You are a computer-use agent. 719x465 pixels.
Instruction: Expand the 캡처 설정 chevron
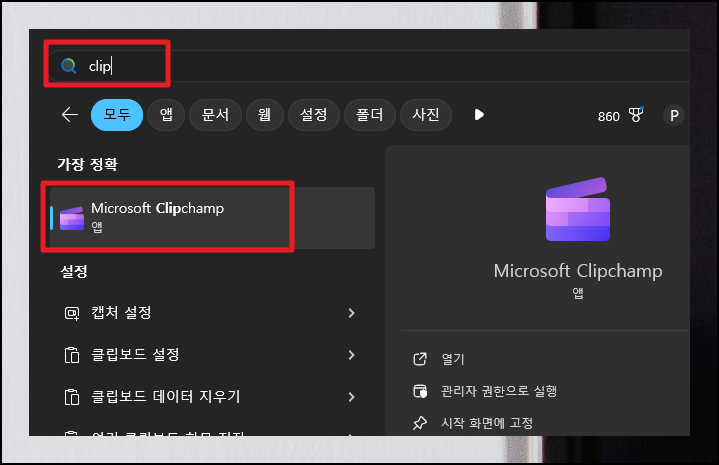tap(351, 313)
